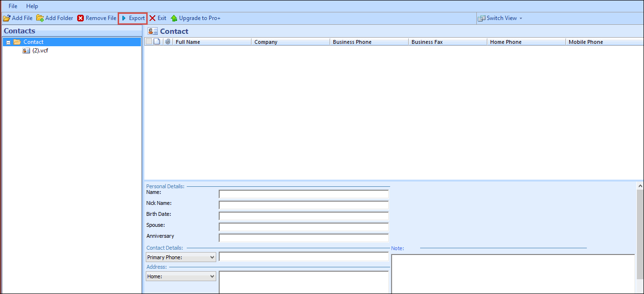This screenshot has height=294, width=644.
Task: Collapse the Contact folder tree node
Action: tap(8, 42)
